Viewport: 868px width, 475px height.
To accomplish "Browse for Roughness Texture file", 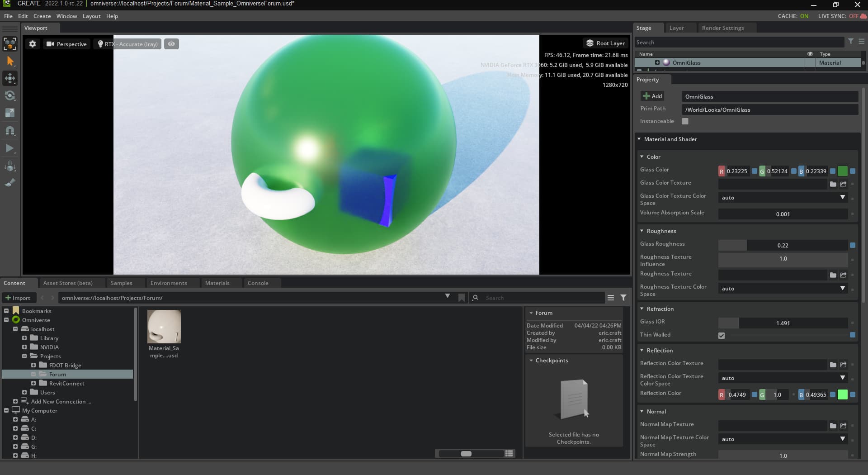I will pos(833,275).
